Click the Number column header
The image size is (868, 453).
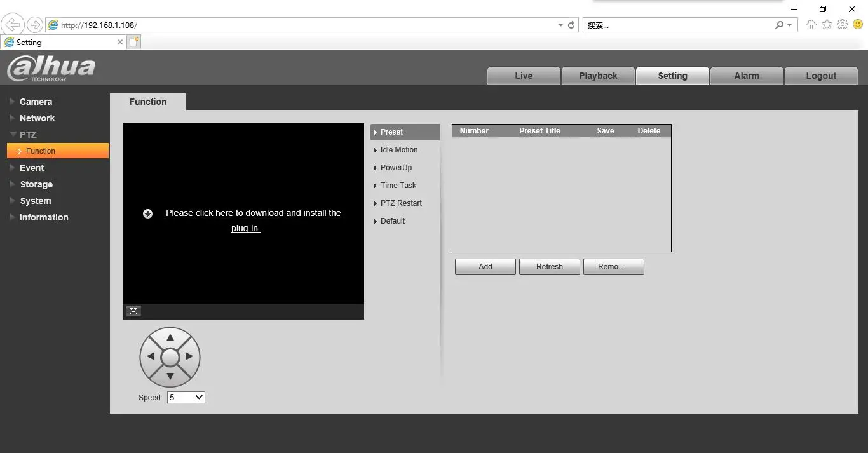(x=474, y=131)
